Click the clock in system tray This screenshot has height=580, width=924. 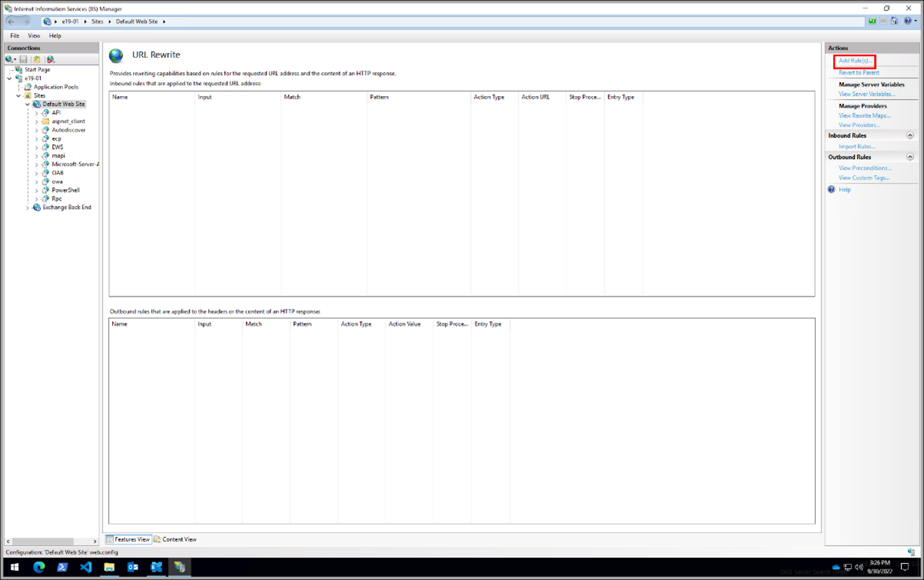[880, 567]
